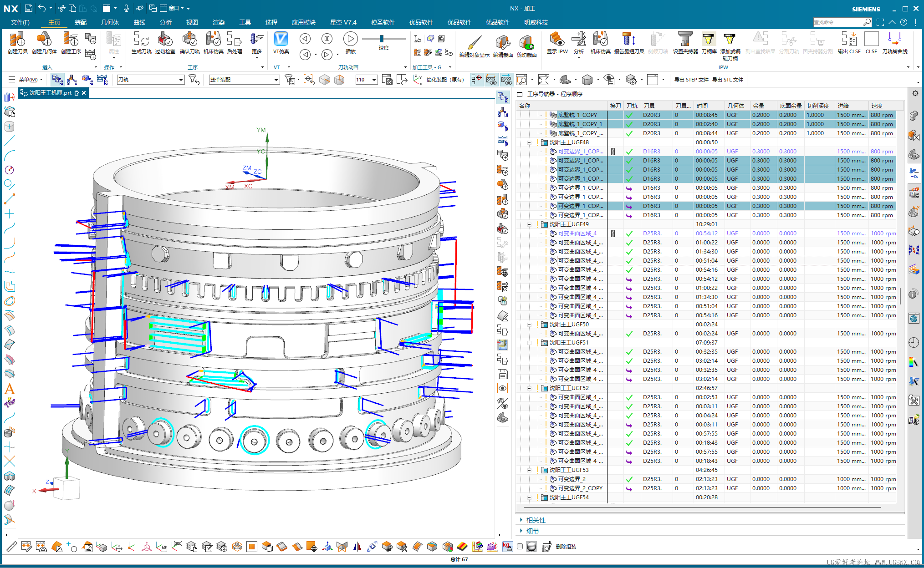
Task: Open the 星空 V7.4 tab
Action: (x=343, y=22)
